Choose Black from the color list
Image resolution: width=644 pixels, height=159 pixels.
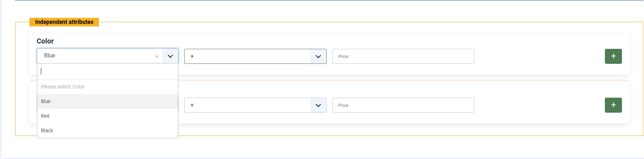point(47,130)
